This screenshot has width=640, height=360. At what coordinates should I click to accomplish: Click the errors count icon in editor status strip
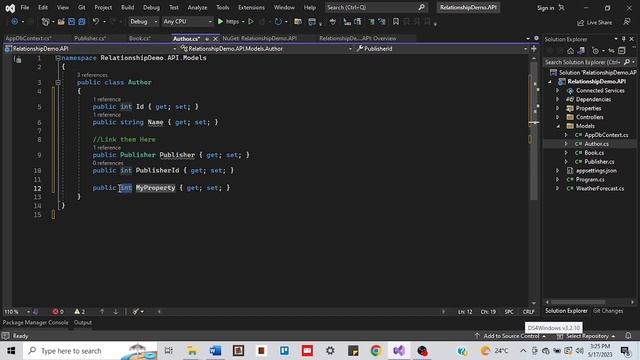coord(55,311)
